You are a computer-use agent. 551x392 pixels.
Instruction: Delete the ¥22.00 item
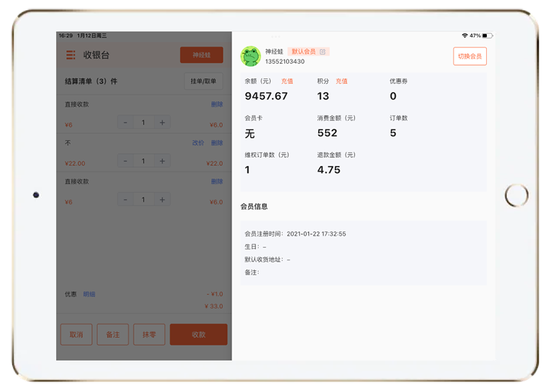(x=217, y=143)
